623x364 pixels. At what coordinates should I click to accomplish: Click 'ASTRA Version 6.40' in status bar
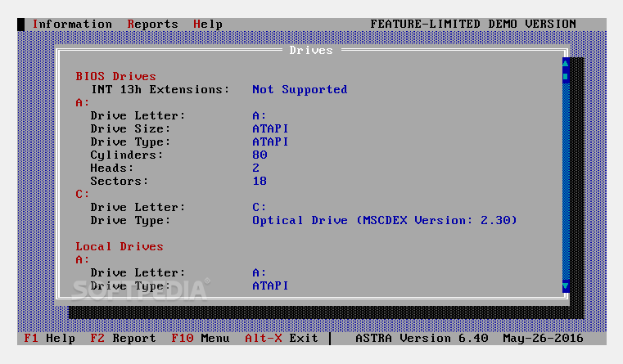[x=422, y=338]
